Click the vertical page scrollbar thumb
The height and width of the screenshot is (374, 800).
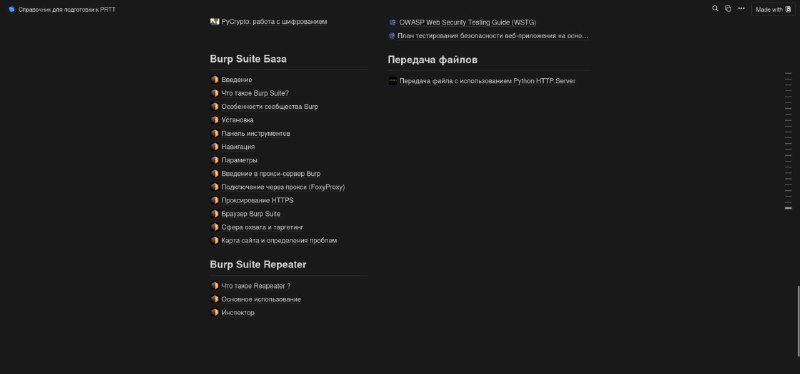click(797, 321)
